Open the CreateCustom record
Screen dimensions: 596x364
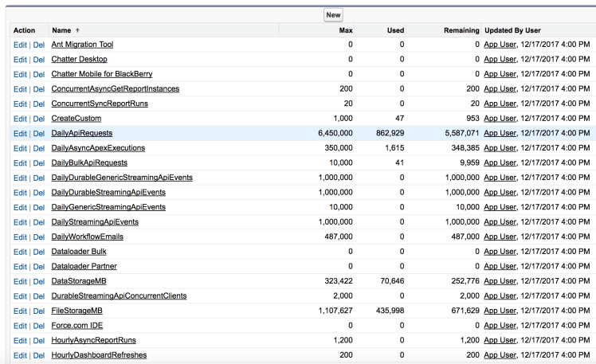(x=76, y=119)
